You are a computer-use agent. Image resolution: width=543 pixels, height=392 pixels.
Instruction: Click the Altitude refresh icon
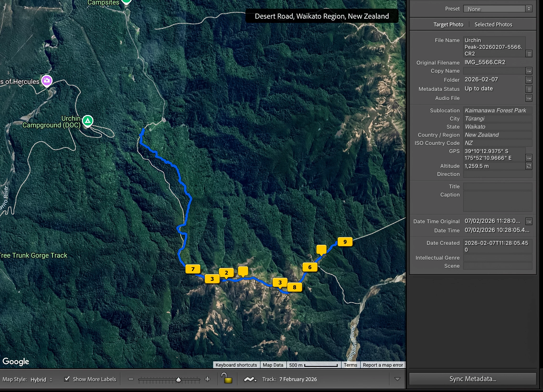[529, 166]
